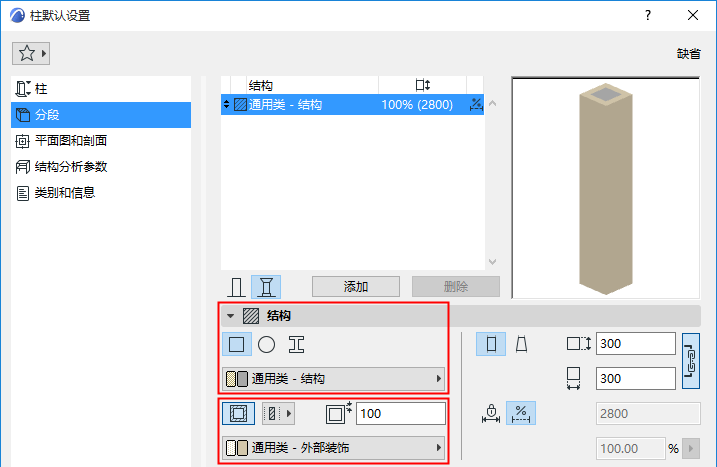Image resolution: width=717 pixels, height=467 pixels.
Task: Open the arrow button next to percent
Action: pos(691,448)
